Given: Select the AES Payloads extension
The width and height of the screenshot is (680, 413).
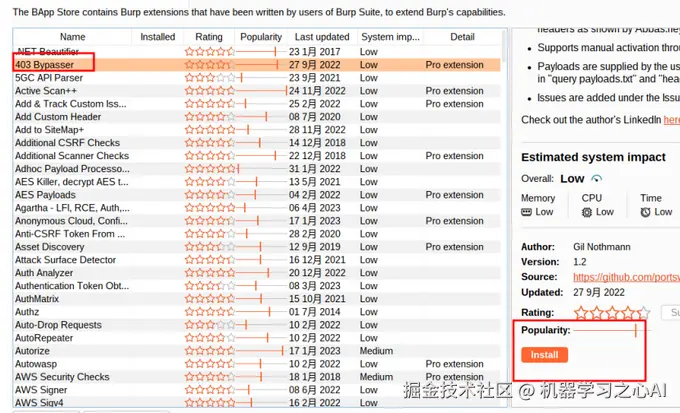Looking at the screenshot, I should click(257, 195).
